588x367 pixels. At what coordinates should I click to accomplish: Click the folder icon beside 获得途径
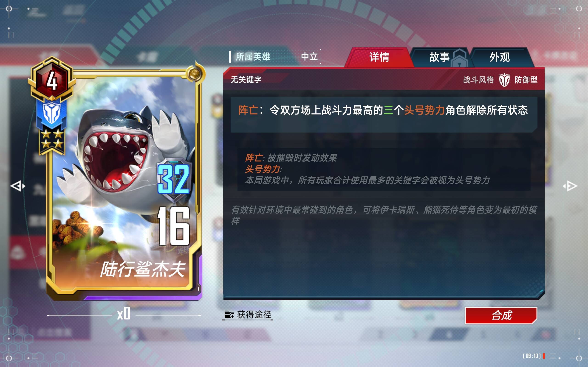pos(229,314)
